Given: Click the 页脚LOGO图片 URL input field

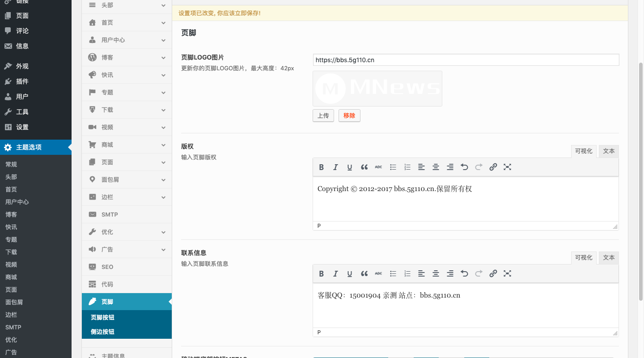Looking at the screenshot, I should [x=466, y=60].
